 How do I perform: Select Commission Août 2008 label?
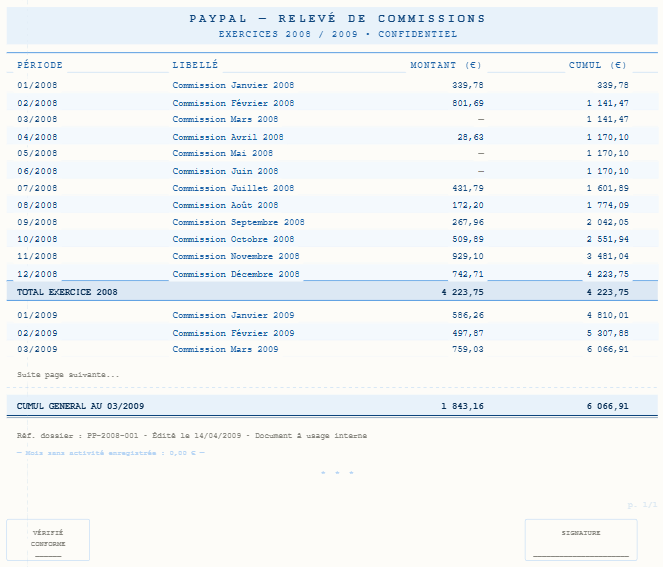tap(225, 205)
